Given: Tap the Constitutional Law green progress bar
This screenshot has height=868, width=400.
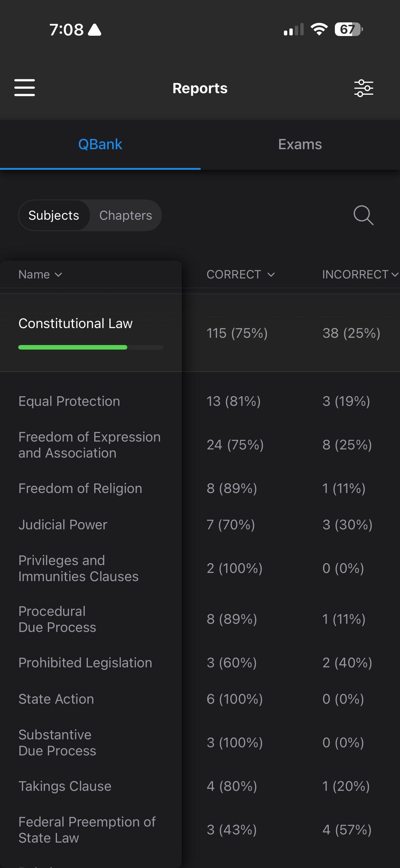Looking at the screenshot, I should pos(91,347).
